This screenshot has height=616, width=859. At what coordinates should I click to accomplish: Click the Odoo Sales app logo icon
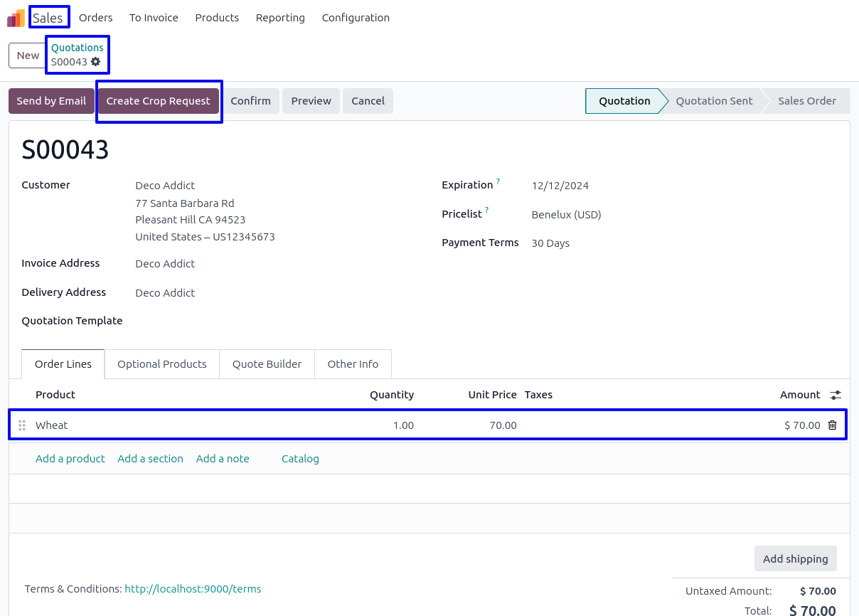click(16, 18)
